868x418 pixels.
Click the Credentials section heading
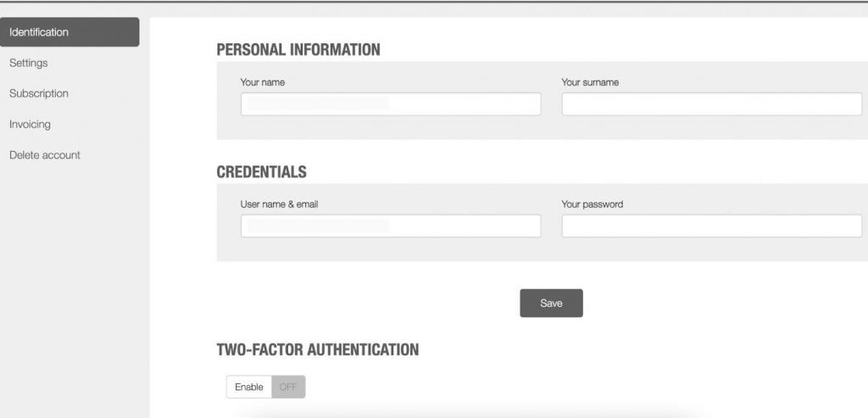[261, 172]
